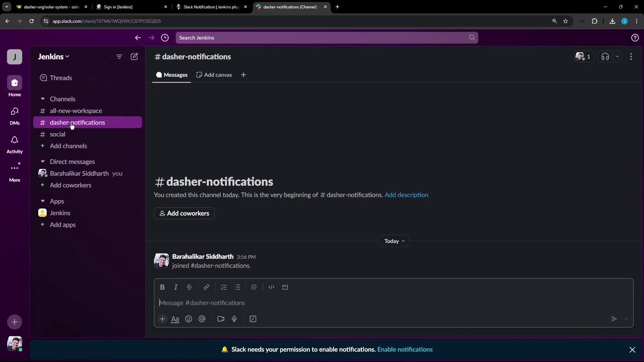The image size is (644, 362).
Task: Record a video clip
Action: [221, 319]
